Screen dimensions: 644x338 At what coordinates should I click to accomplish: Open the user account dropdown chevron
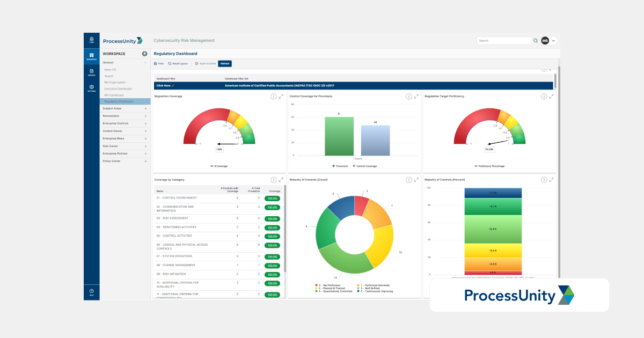(553, 40)
